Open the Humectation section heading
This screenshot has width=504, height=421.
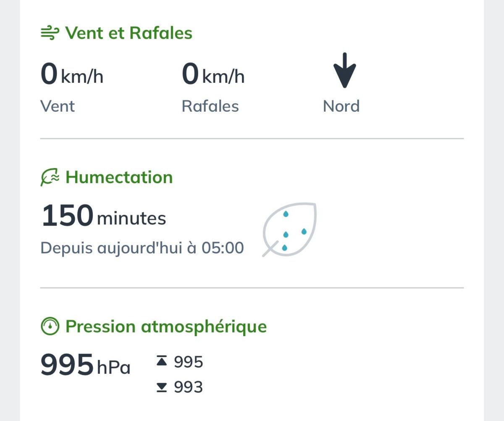(x=119, y=177)
